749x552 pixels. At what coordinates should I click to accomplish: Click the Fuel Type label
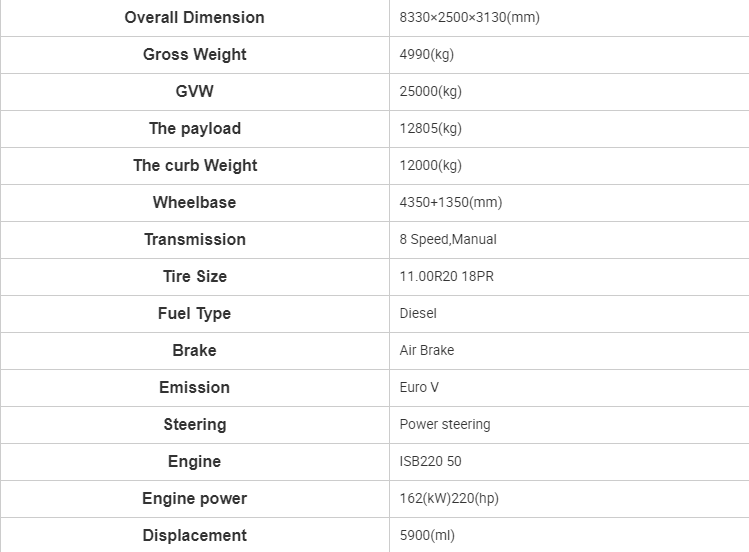coord(194,314)
